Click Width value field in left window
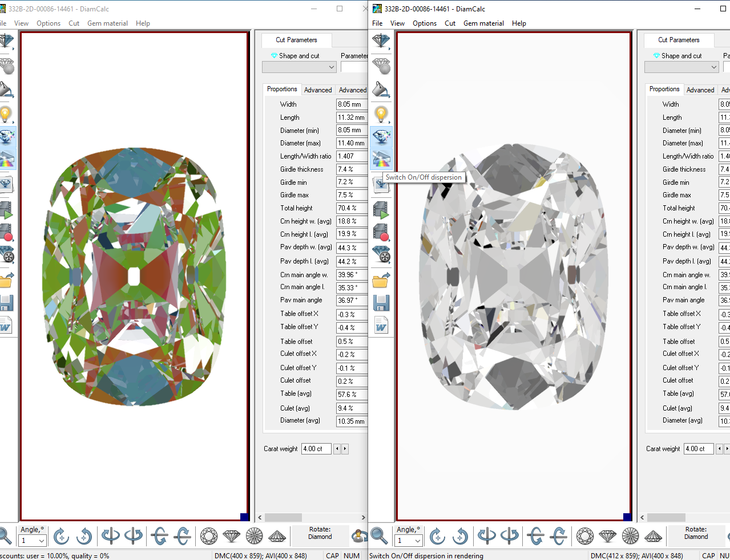Image resolution: width=730 pixels, height=560 pixels. [352, 104]
